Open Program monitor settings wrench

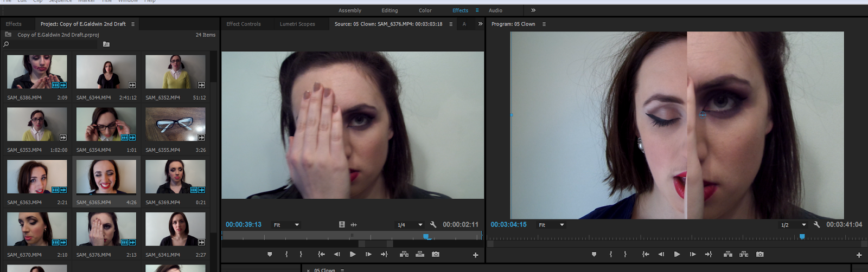[817, 224]
